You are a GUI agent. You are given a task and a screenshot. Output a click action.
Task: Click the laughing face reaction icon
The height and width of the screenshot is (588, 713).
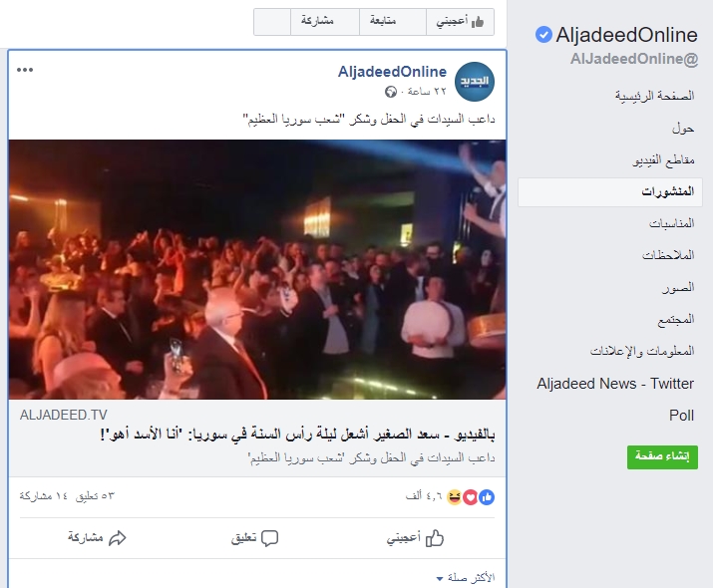click(455, 497)
